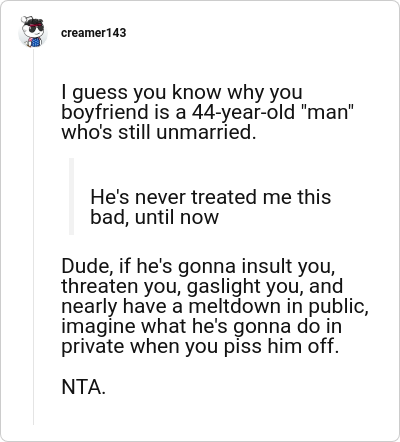This screenshot has height=442, width=400.
Task: Open the creamer143 username profile link
Action: coord(94,33)
